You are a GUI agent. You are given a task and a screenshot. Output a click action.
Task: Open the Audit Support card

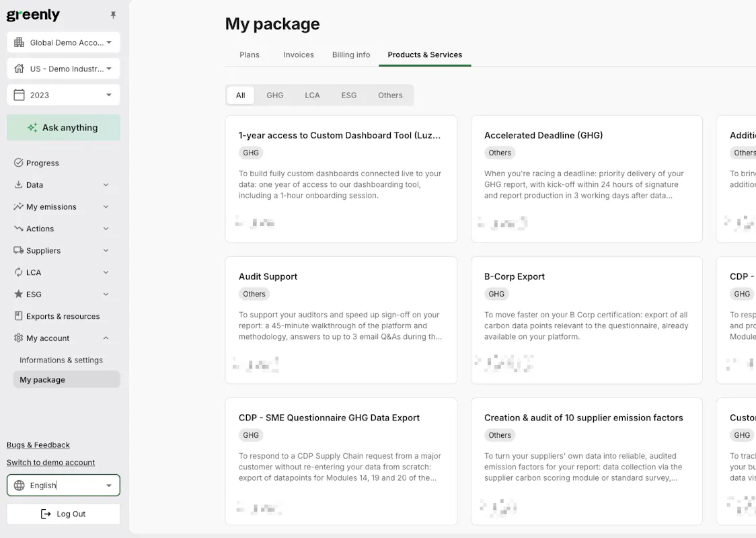341,320
